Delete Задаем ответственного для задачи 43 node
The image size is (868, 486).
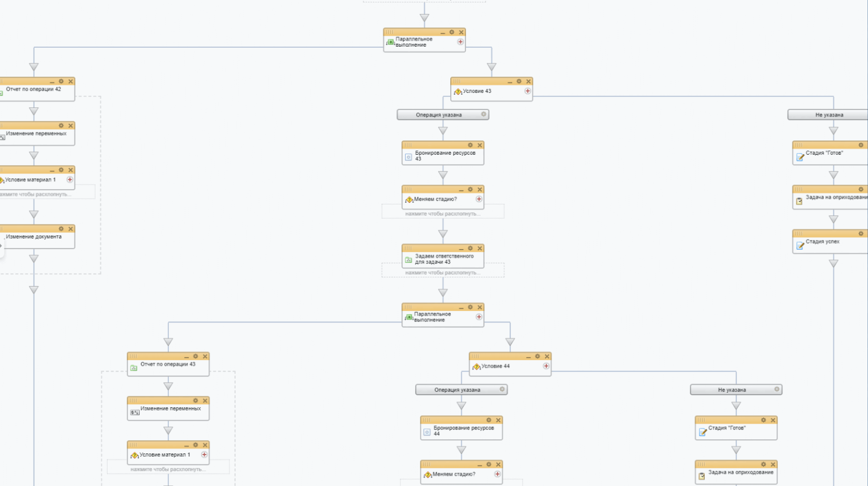coord(480,249)
